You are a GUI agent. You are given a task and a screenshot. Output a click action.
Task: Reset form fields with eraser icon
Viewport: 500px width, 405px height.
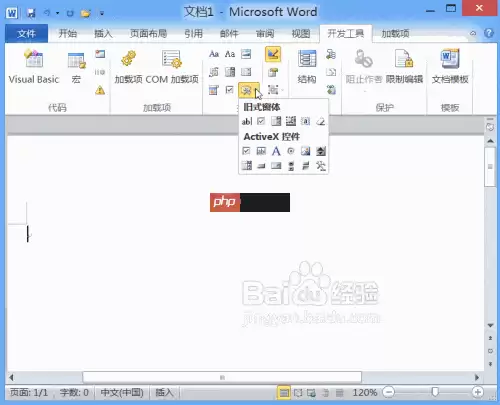(x=320, y=121)
